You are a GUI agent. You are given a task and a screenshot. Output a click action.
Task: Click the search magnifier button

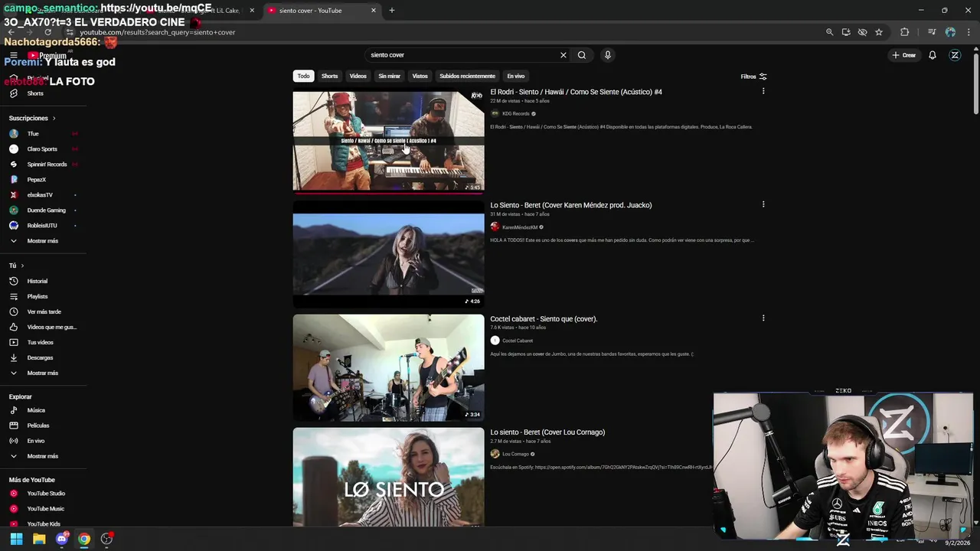tap(582, 55)
